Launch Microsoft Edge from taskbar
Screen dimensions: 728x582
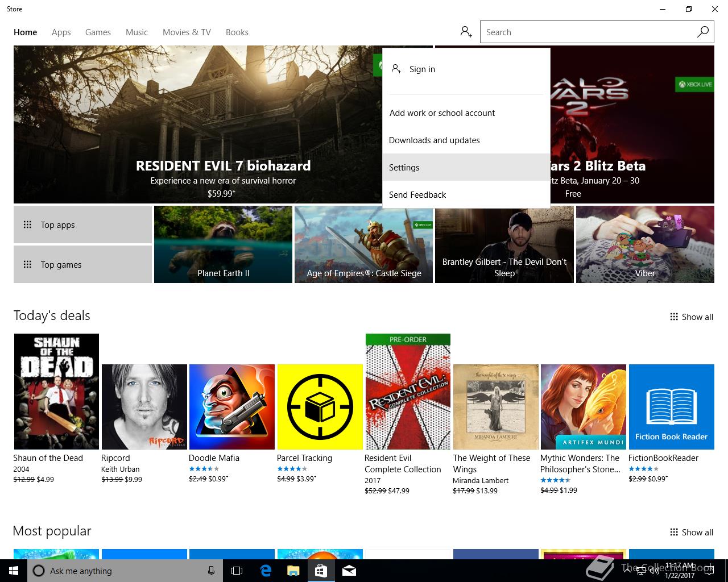[265, 571]
